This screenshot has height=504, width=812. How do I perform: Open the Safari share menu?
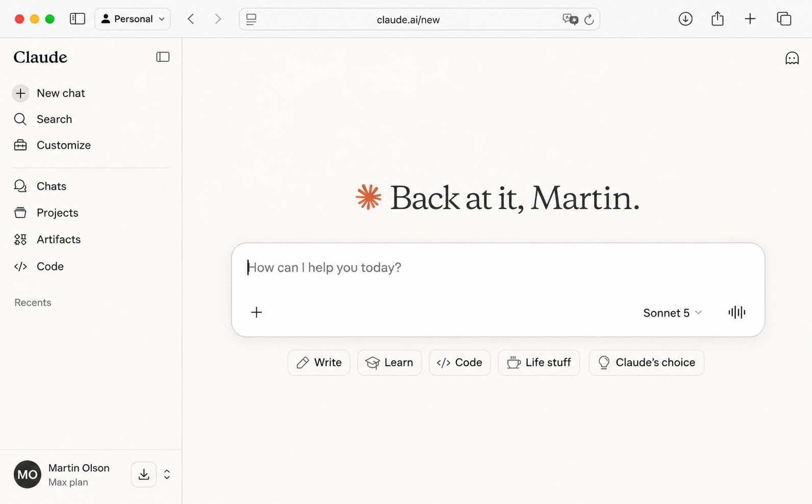tap(718, 18)
